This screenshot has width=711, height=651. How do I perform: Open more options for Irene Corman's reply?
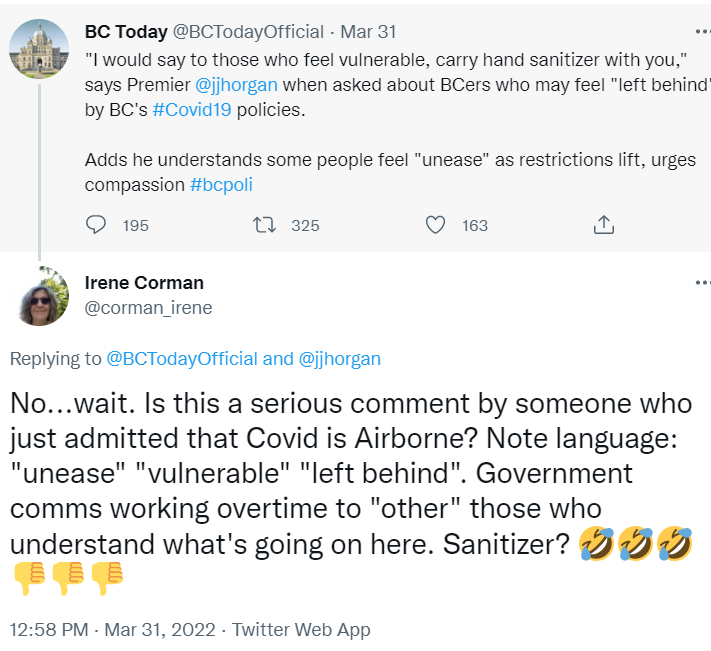coord(702,283)
